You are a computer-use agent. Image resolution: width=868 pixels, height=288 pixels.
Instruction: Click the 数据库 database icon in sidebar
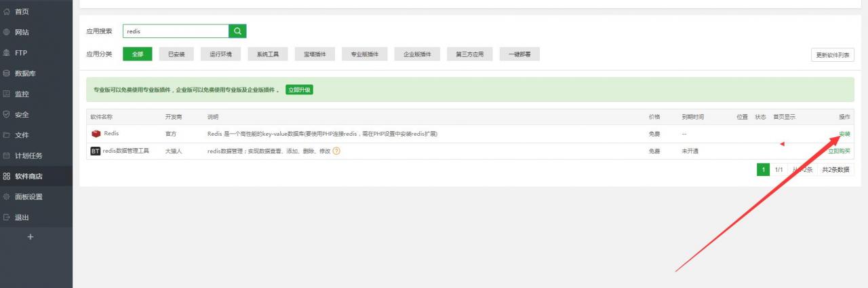click(7, 73)
